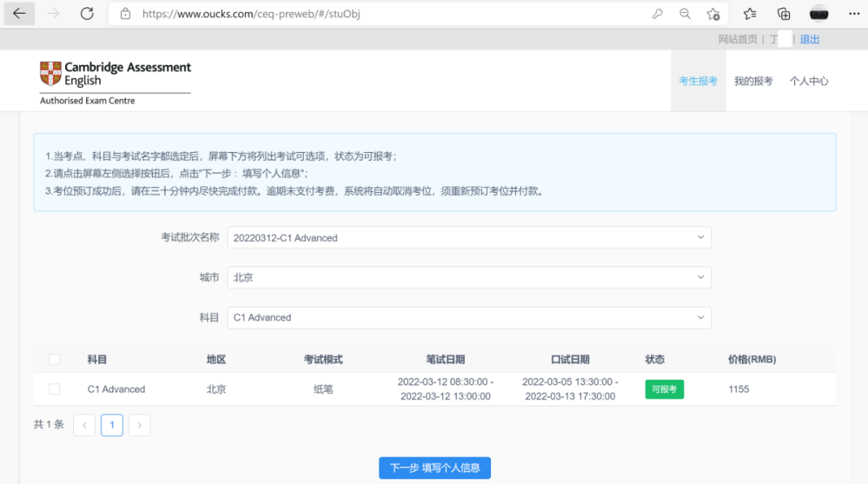868x484 pixels.
Task: Click the written exam date 2022-03-12 cell
Action: pos(445,389)
